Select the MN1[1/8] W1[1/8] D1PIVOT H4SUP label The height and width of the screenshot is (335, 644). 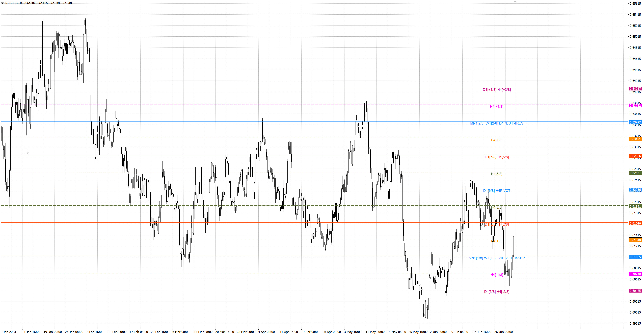pos(497,258)
